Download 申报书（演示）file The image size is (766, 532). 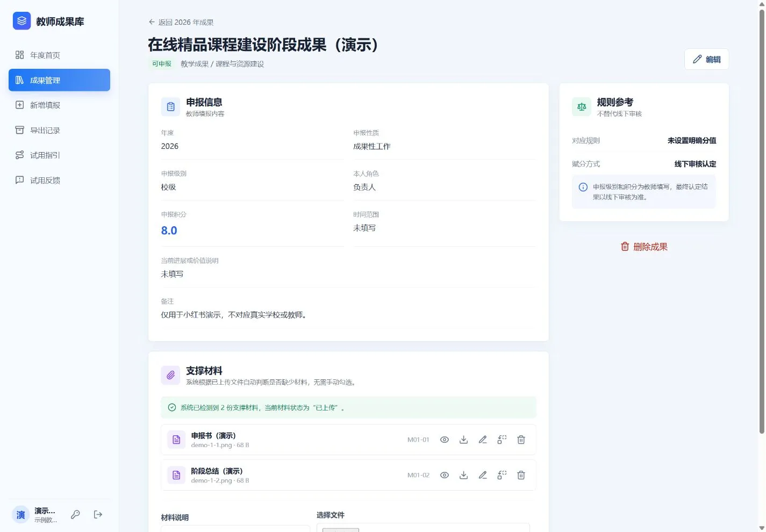click(x=463, y=440)
